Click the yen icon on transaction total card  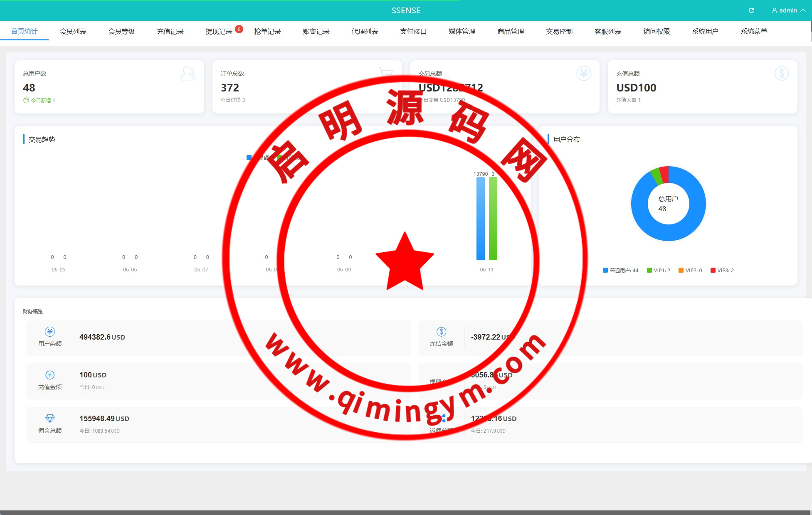click(x=583, y=74)
